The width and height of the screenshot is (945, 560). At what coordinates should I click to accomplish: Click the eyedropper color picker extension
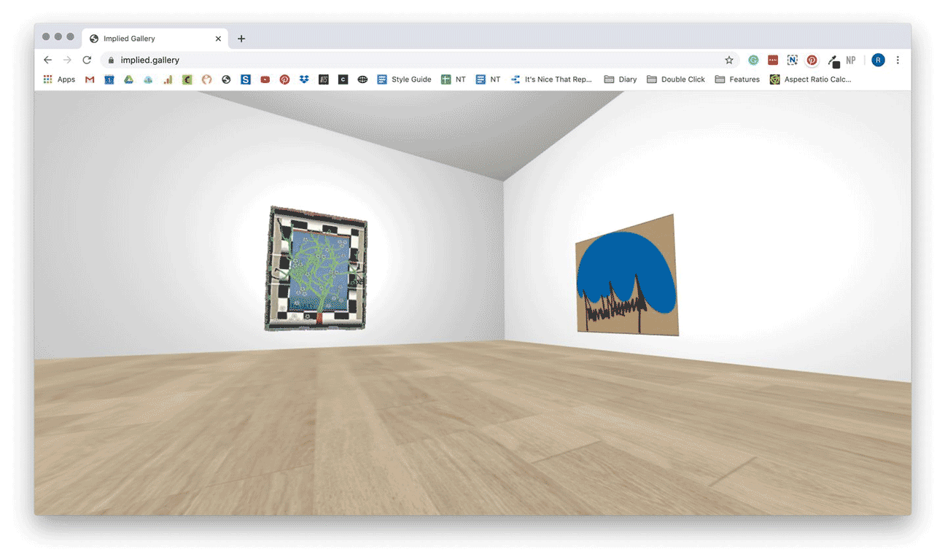click(832, 61)
